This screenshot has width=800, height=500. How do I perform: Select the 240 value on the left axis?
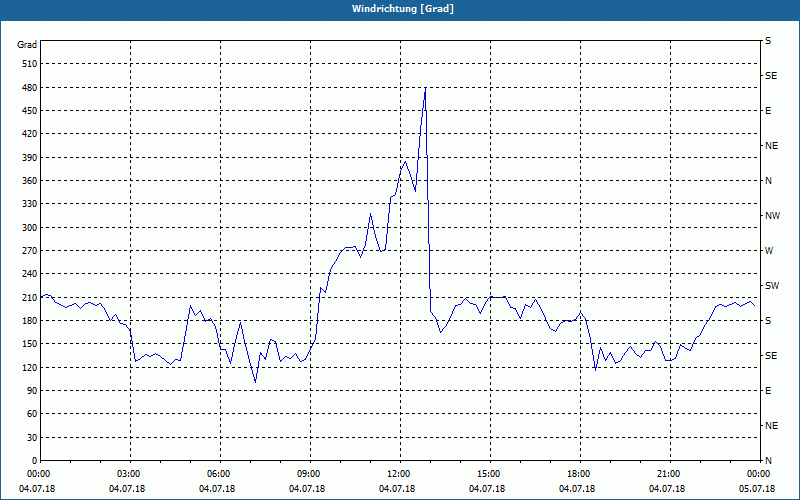(30, 274)
